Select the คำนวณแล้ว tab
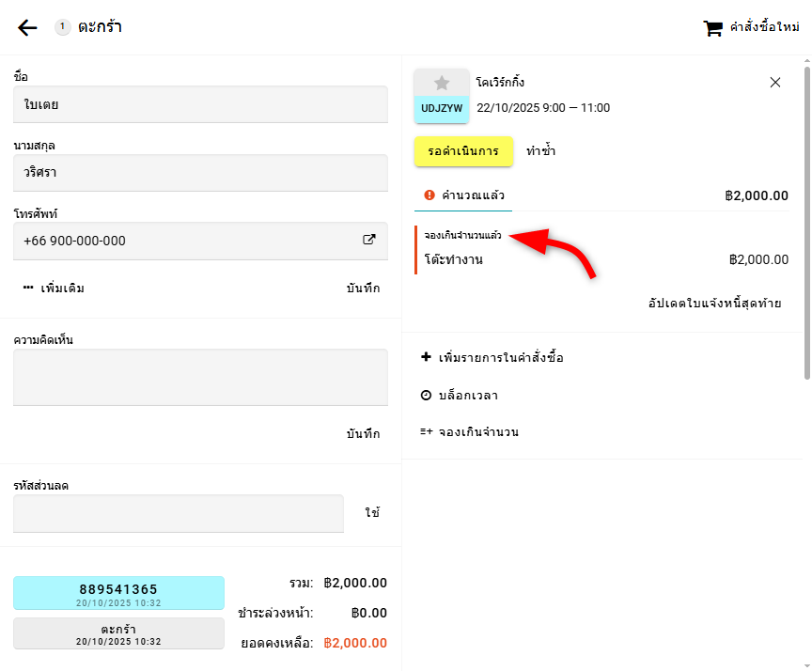This screenshot has height=671, width=812. [465, 195]
